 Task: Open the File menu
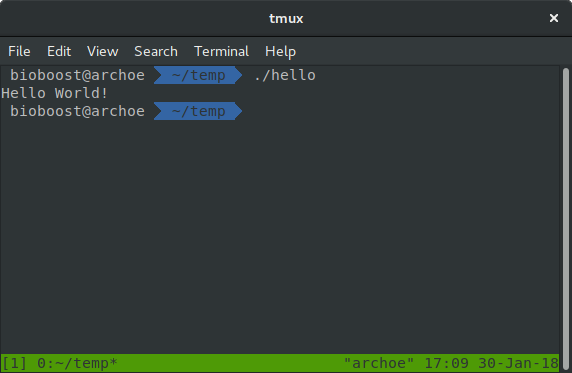click(19, 51)
